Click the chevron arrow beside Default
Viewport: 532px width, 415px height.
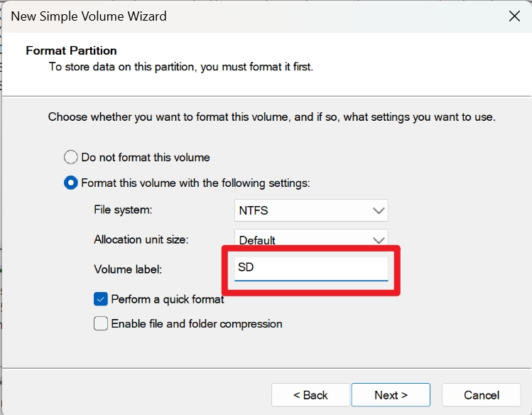coord(378,239)
